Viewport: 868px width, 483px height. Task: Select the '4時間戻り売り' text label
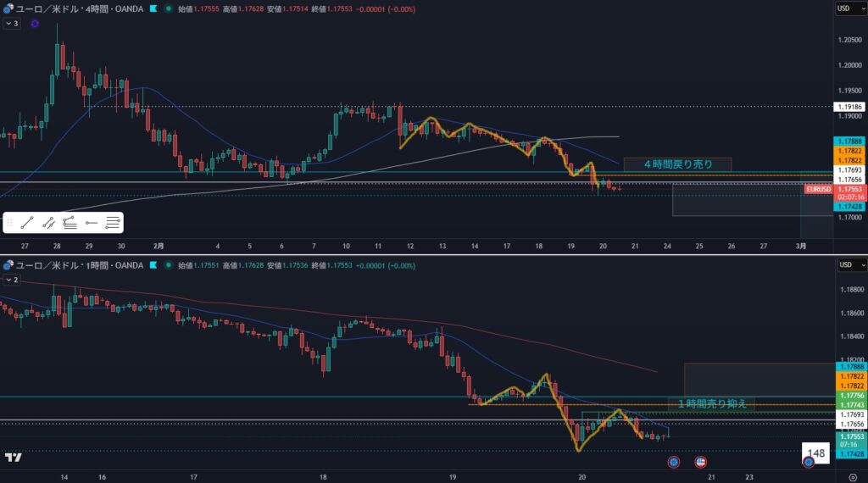coord(677,164)
